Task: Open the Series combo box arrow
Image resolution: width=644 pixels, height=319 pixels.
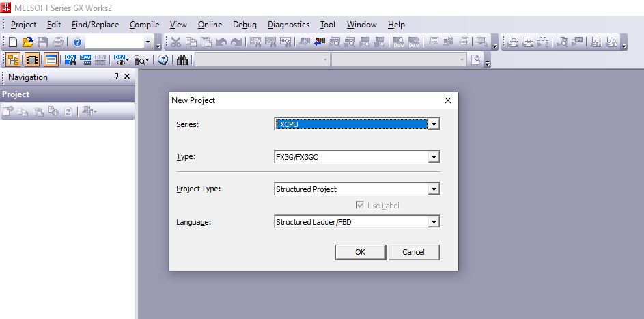Action: click(433, 124)
